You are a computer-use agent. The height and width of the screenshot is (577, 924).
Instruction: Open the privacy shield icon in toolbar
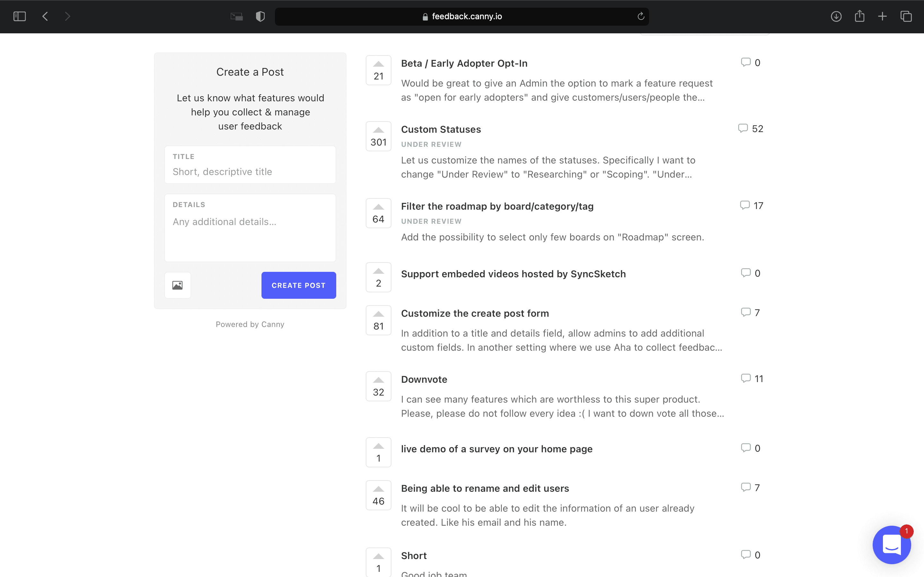click(261, 16)
